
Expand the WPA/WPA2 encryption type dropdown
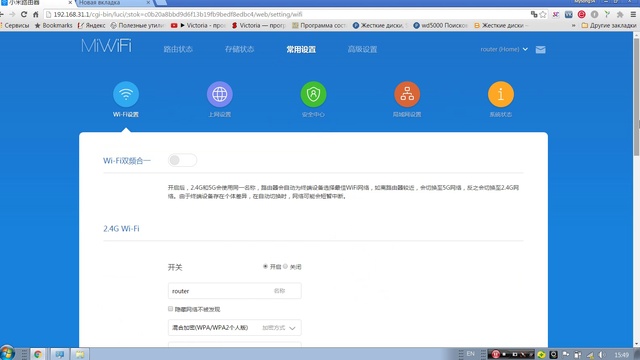pos(235,328)
